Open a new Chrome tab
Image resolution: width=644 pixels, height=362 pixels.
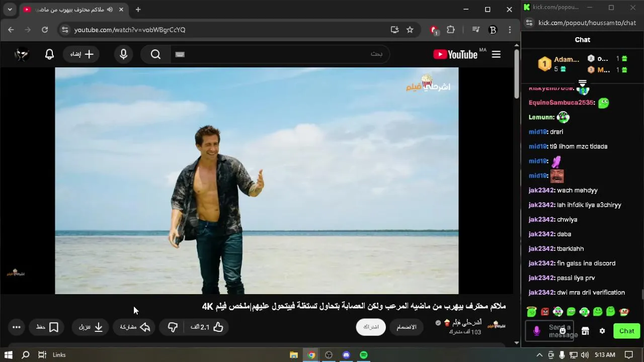tap(138, 10)
